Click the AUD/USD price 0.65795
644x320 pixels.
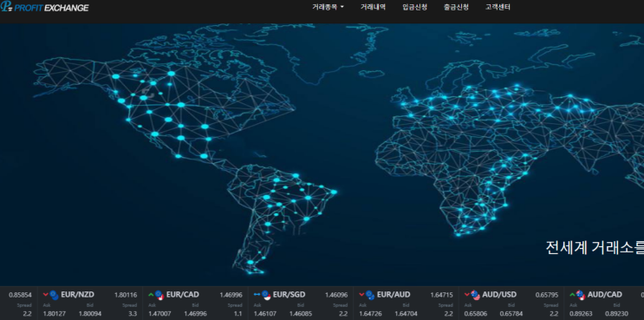(x=547, y=295)
